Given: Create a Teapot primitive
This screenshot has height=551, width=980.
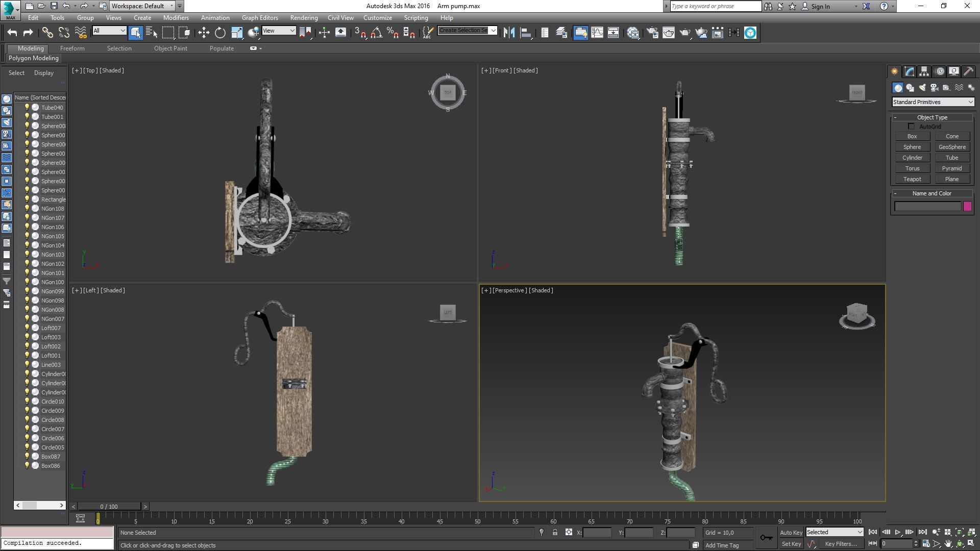Looking at the screenshot, I should click(x=912, y=179).
